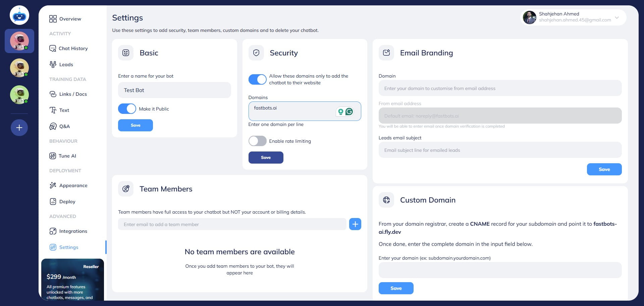Viewport: 644px width, 306px height.
Task: Enable rate limiting toggle
Action: point(257,141)
